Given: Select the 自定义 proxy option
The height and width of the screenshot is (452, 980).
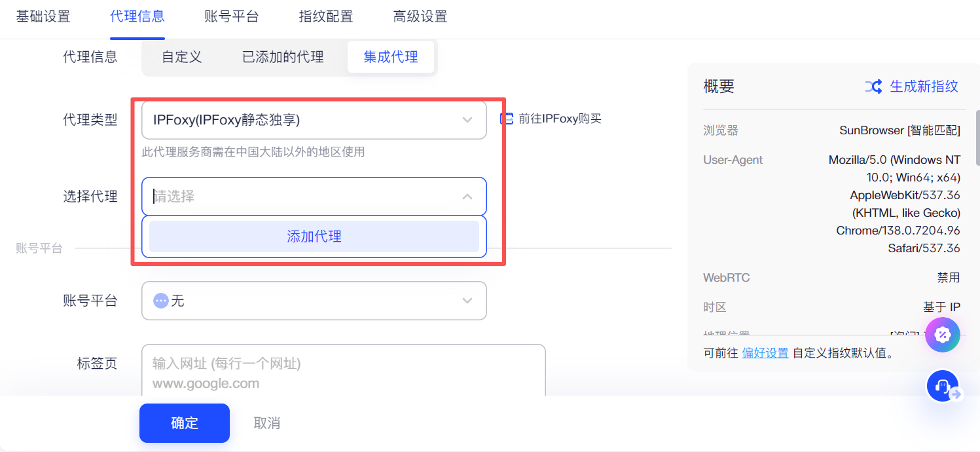Looking at the screenshot, I should coord(181,57).
